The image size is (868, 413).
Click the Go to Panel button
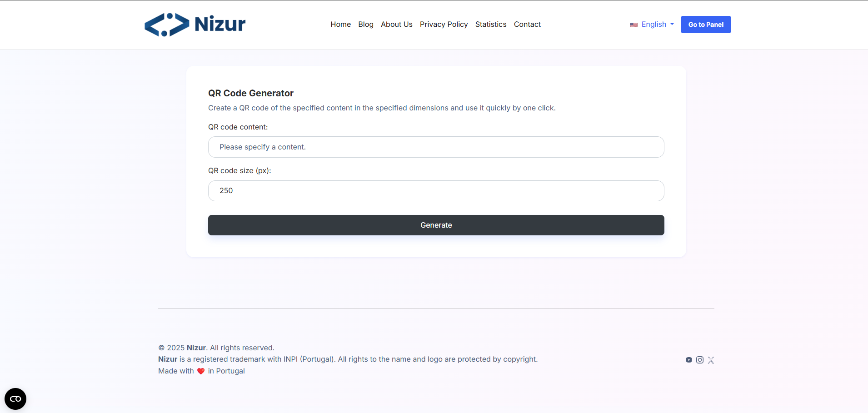tap(706, 25)
